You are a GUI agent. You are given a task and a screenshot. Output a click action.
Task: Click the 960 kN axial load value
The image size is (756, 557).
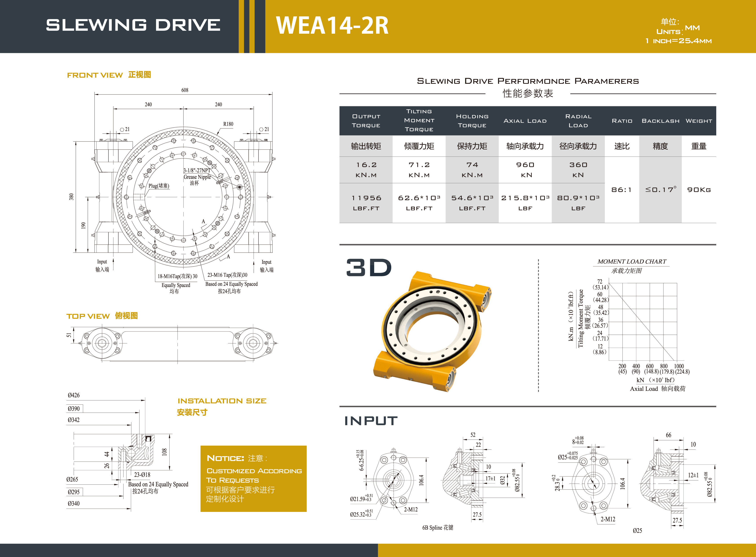point(525,170)
